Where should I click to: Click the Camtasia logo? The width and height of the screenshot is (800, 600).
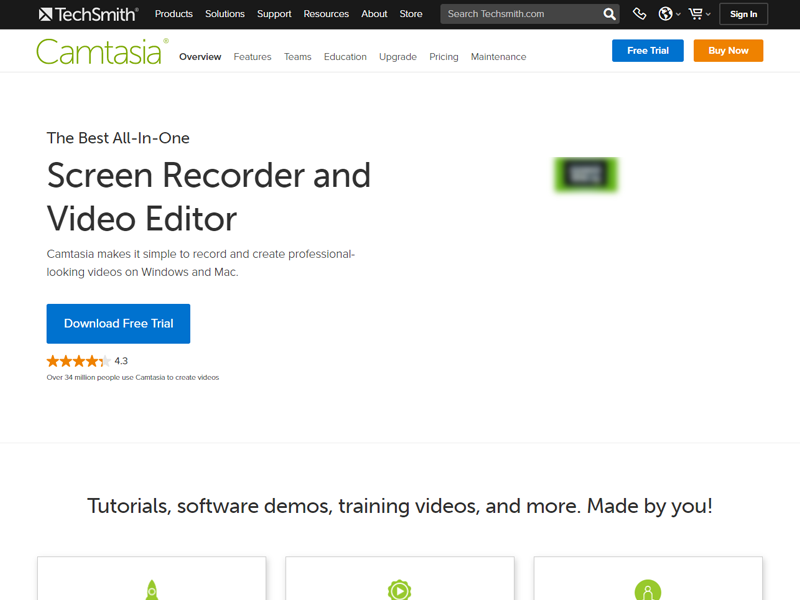(102, 52)
